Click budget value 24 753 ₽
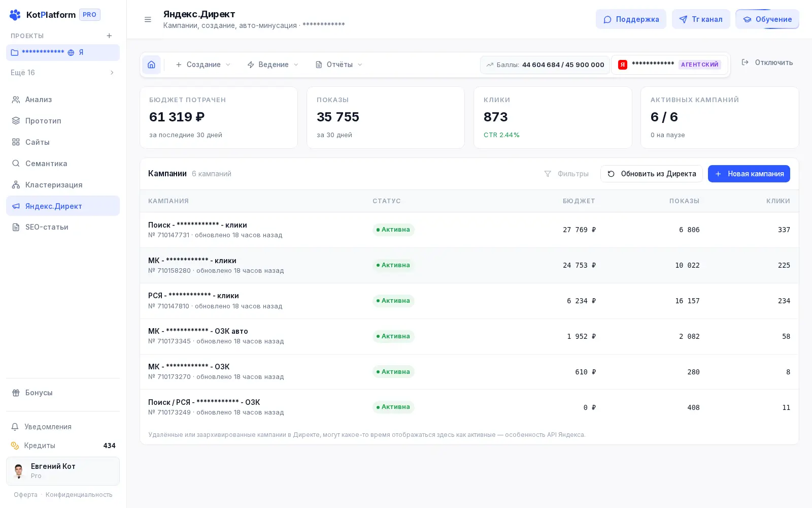Screen dimensions: 812x508 click(579, 265)
